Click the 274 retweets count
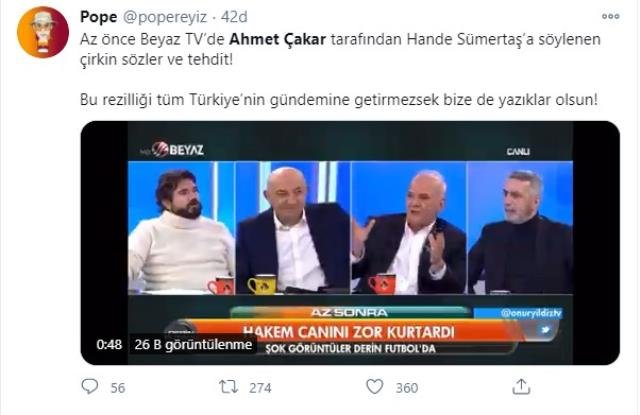This screenshot has height=415, width=640. point(260,388)
